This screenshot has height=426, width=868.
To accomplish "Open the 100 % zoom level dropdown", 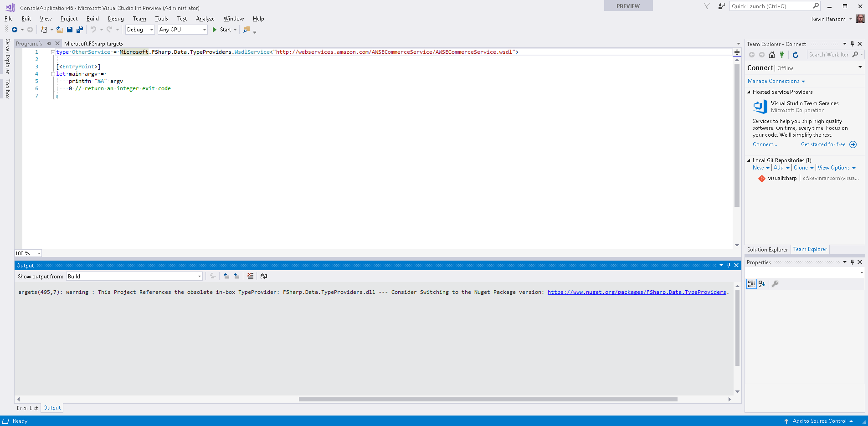I will pyautogui.click(x=39, y=253).
